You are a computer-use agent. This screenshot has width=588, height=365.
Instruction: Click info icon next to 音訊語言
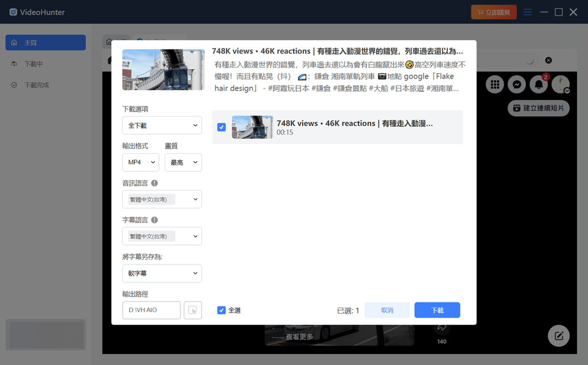click(x=154, y=183)
